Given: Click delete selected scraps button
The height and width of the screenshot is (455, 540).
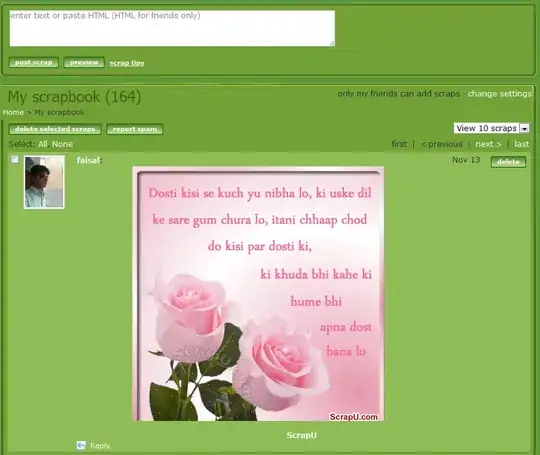Looking at the screenshot, I should pyautogui.click(x=55, y=129).
